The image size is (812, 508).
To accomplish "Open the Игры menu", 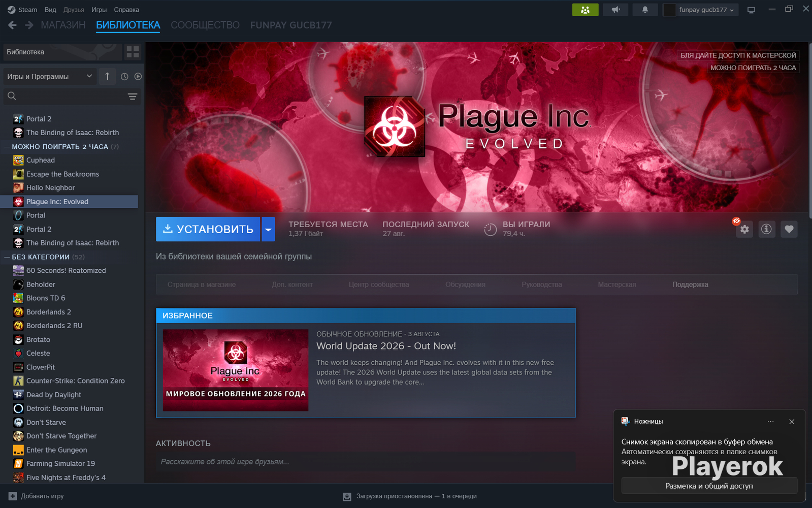I will 99,10.
